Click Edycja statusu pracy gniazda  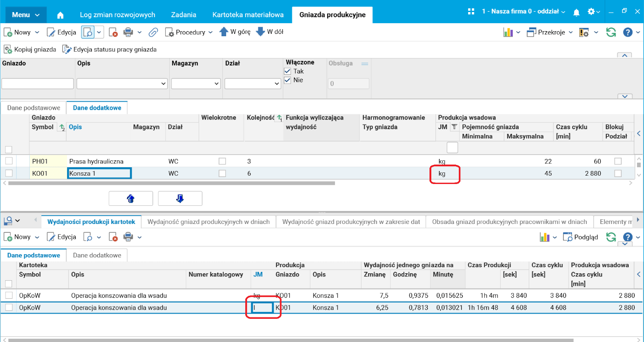coord(109,49)
